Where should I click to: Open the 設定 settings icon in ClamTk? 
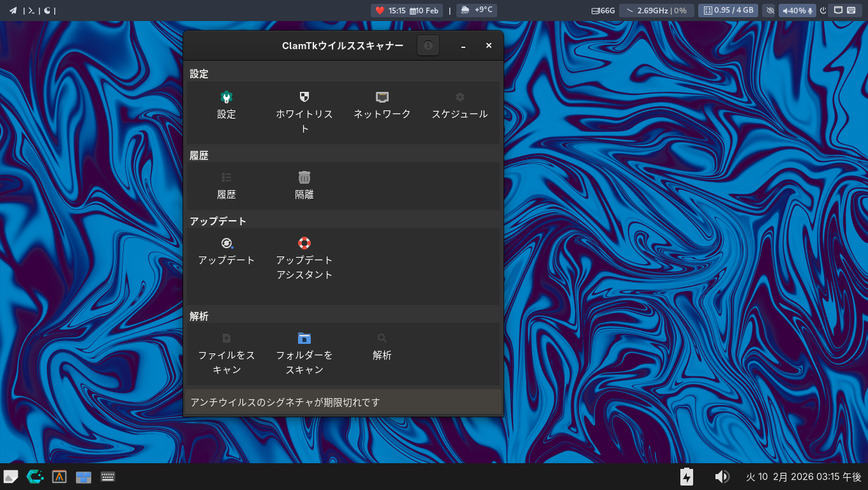coord(227,98)
